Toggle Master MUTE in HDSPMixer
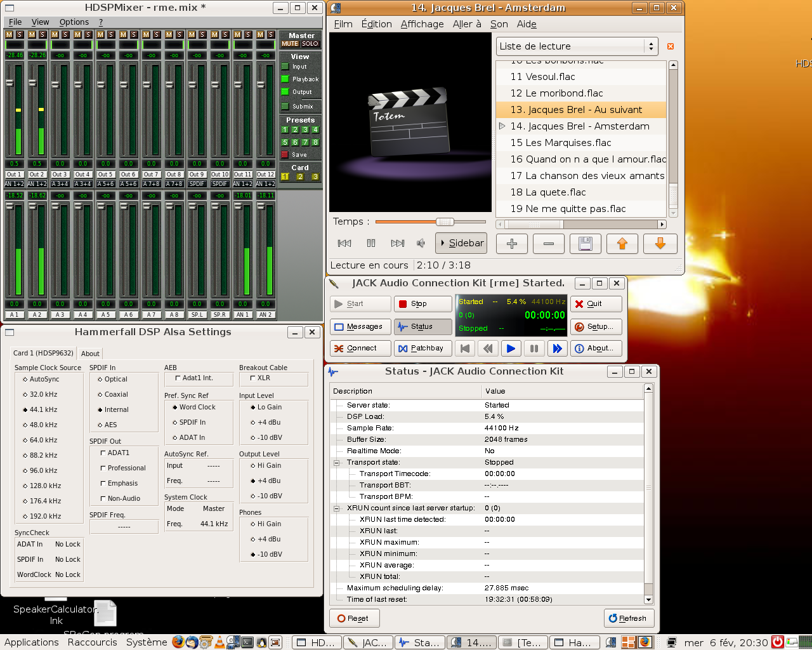 pos(290,44)
